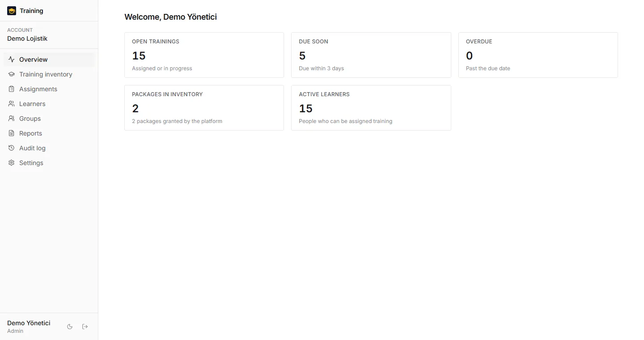Open the Audit log

[x=49, y=148]
